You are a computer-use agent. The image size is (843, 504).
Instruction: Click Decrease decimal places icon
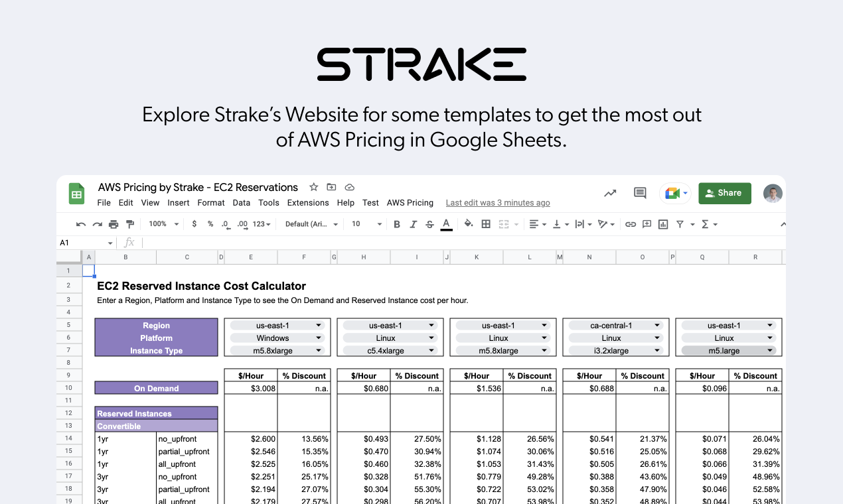(226, 224)
